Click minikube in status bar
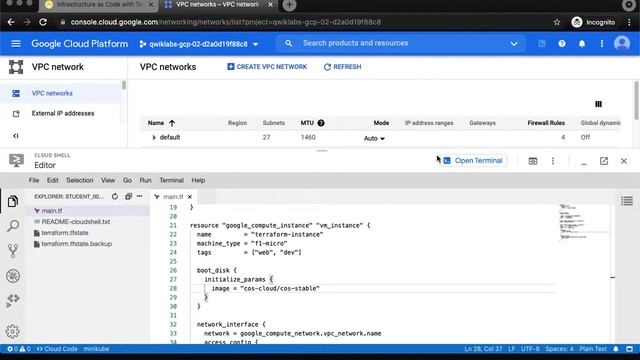Screen dimensions: 640x360 click(96, 349)
